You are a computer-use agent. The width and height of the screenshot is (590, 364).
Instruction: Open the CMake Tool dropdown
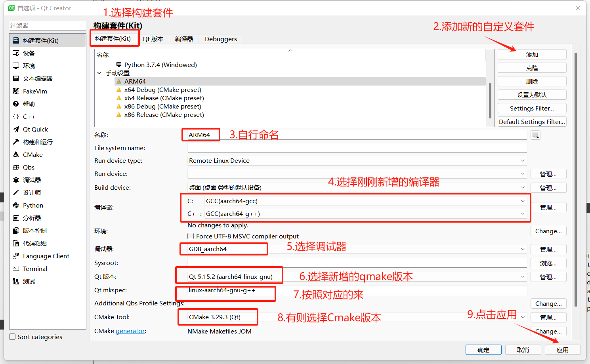click(357, 317)
